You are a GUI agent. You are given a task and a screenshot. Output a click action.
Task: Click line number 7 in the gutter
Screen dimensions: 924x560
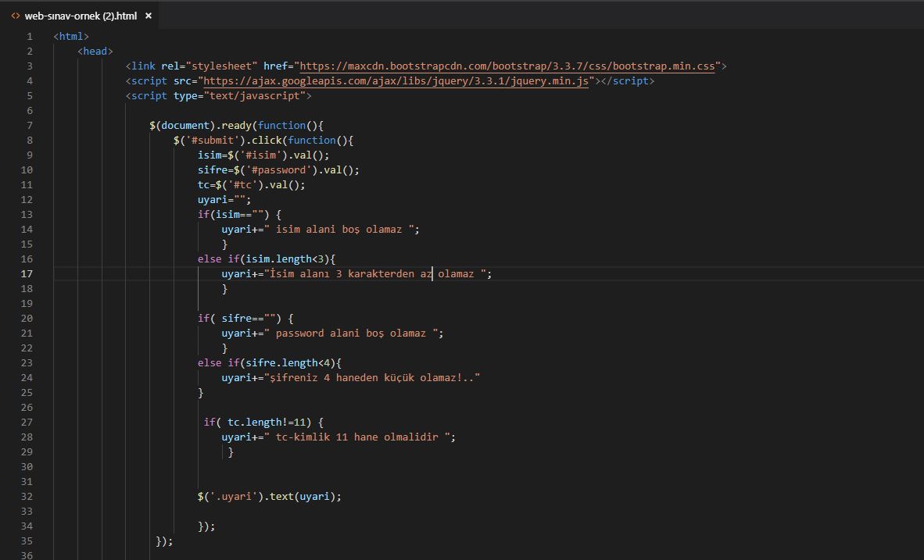pyautogui.click(x=29, y=125)
